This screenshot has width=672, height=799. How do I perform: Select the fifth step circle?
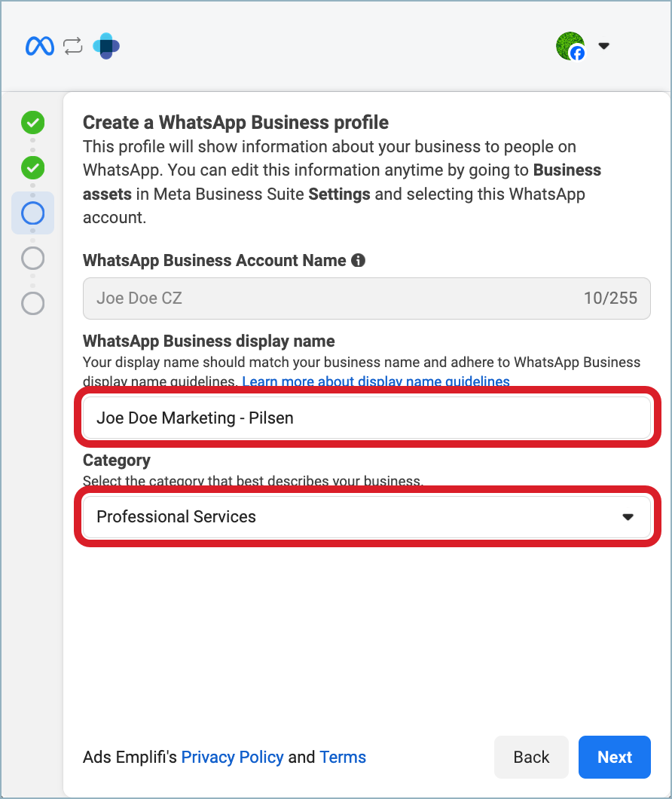pyautogui.click(x=32, y=304)
